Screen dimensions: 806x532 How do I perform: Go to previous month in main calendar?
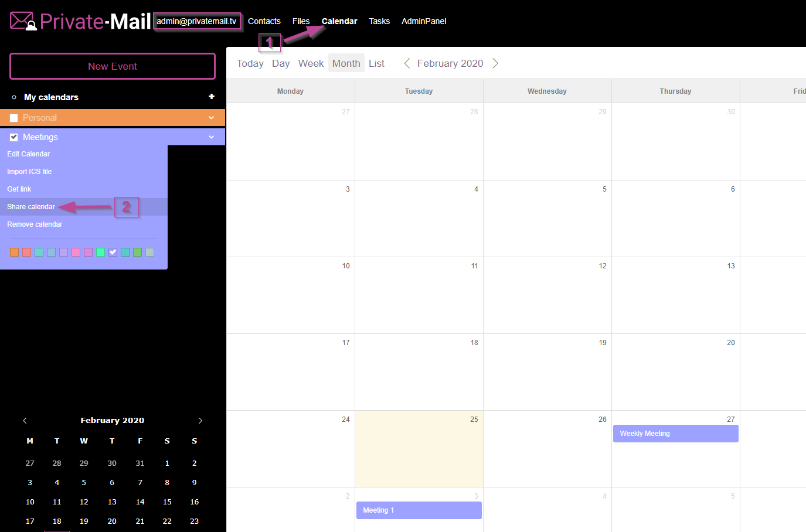tap(407, 63)
